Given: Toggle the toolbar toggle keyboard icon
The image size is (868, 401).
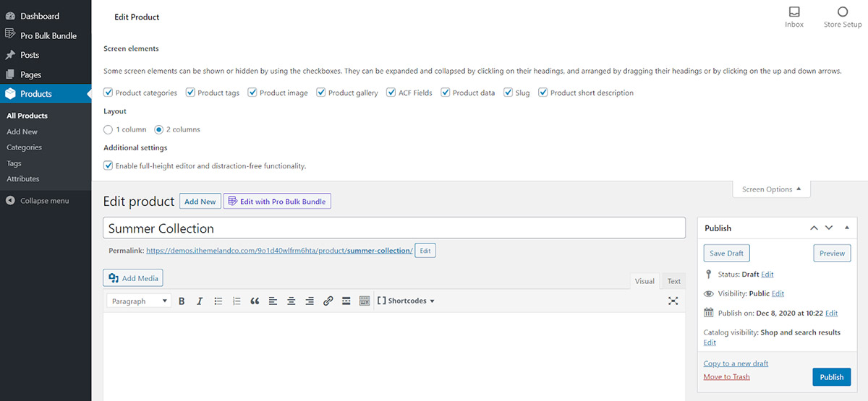Looking at the screenshot, I should coord(364,301).
